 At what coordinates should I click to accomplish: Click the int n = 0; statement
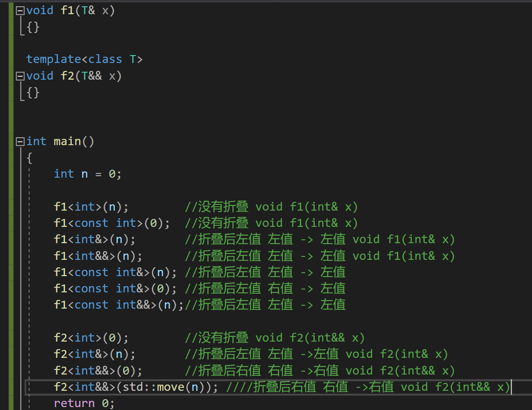point(88,174)
